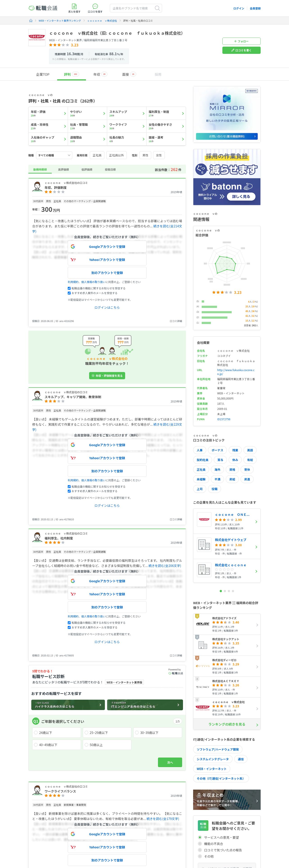Open the 求人を探す document icon

74,6
